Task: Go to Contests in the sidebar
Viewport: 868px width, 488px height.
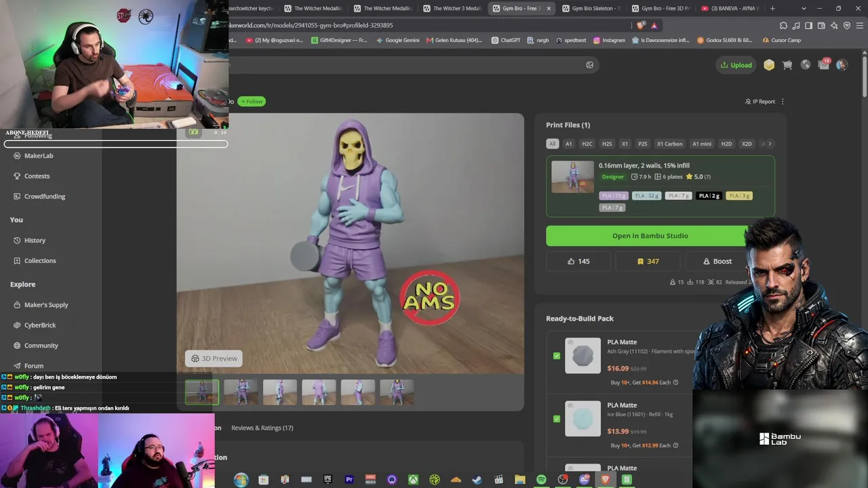Action: 37,176
